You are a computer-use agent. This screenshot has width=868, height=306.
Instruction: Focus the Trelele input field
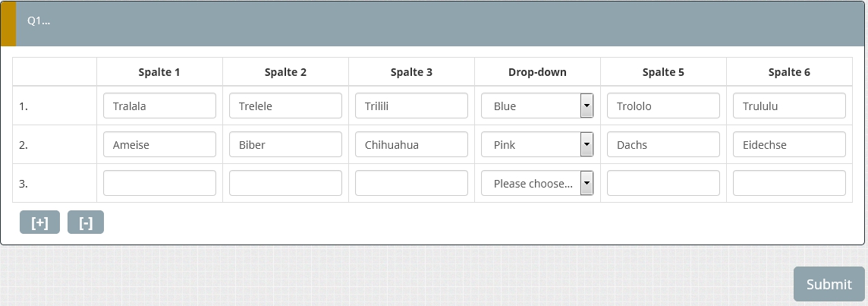pos(285,106)
